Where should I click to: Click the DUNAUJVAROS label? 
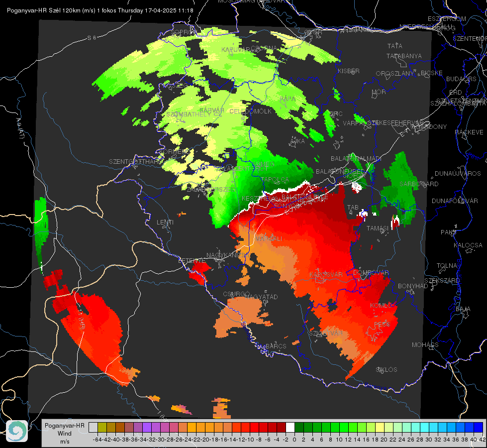pyautogui.click(x=458, y=174)
